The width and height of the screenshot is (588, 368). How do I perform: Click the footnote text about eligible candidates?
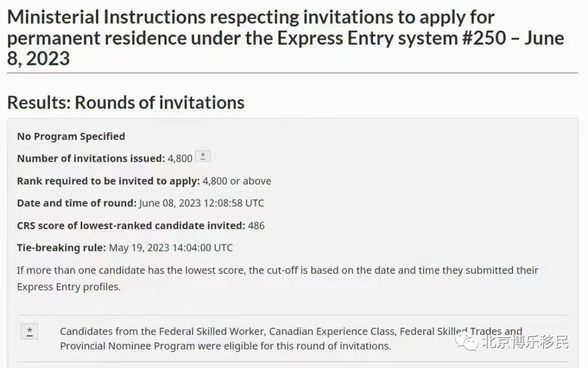(x=291, y=339)
